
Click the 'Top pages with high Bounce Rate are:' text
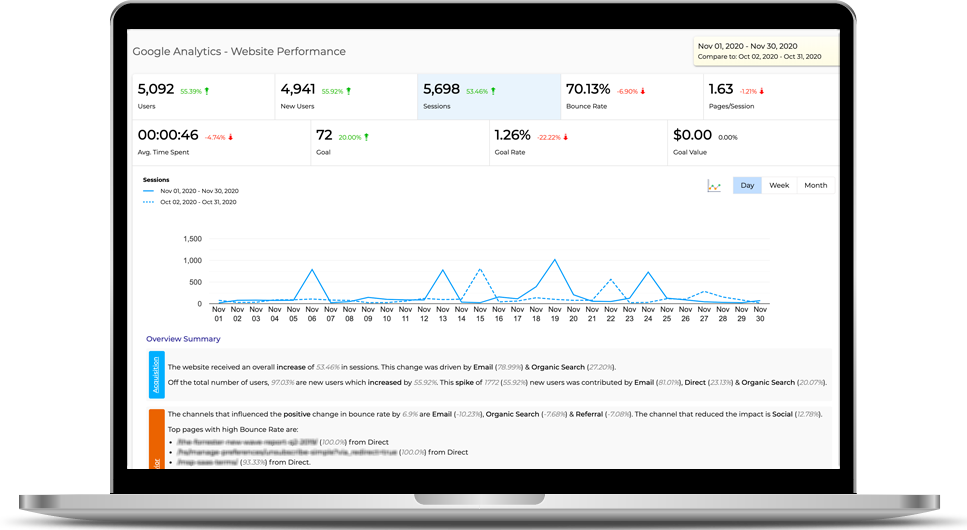233,429
